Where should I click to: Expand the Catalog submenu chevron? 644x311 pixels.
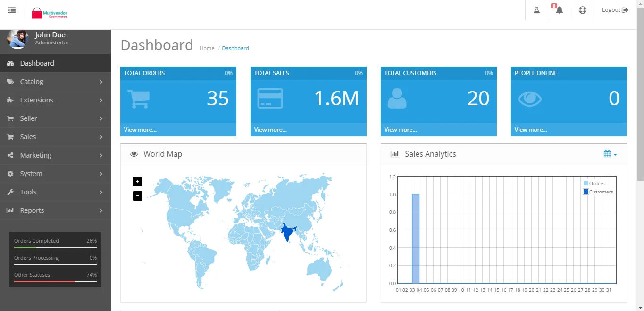(x=101, y=82)
